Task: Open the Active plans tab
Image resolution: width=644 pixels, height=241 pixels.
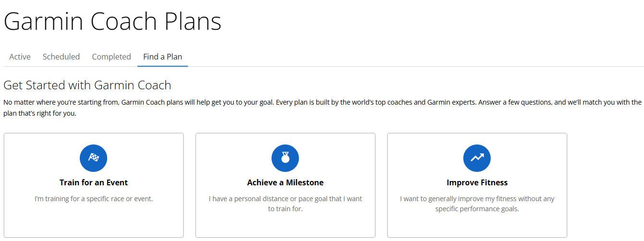Action: coord(20,57)
